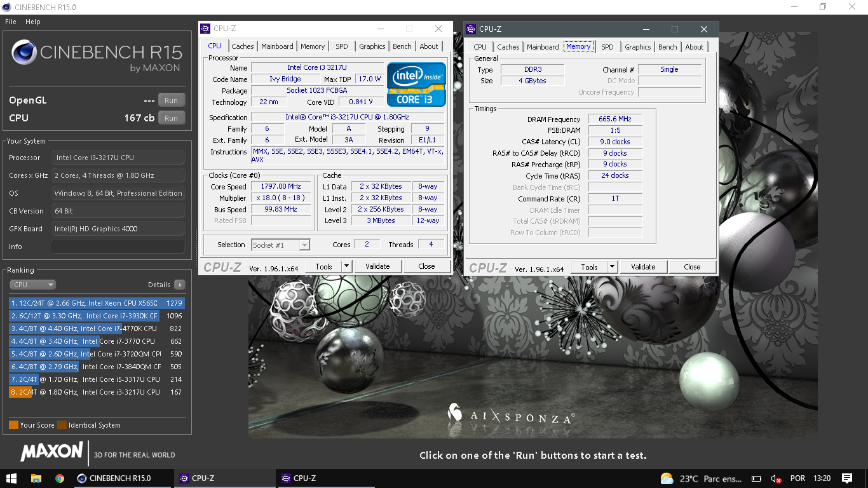Open File Explorer from taskbar
The height and width of the screenshot is (488, 868).
[x=36, y=478]
